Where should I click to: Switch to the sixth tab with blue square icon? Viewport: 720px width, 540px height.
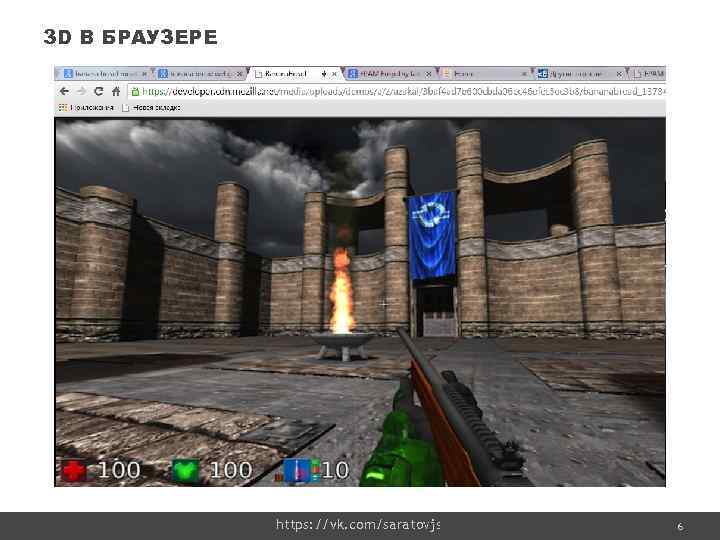pyautogui.click(x=579, y=73)
